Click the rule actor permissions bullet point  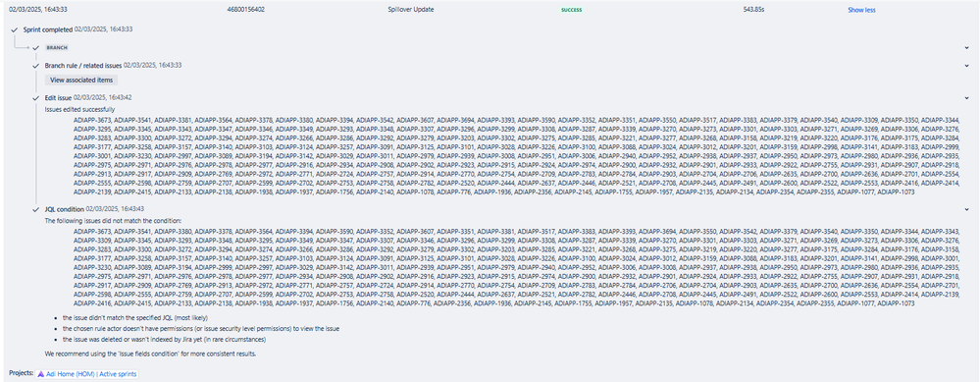click(201, 328)
